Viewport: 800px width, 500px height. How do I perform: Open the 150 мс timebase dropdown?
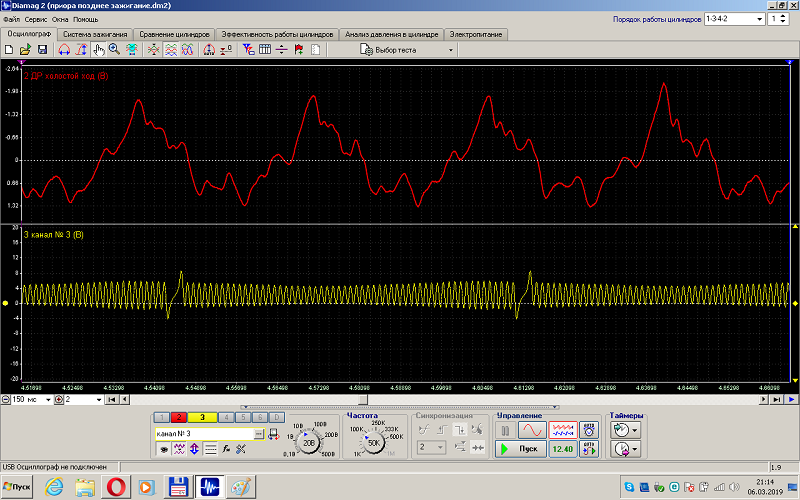[47, 399]
